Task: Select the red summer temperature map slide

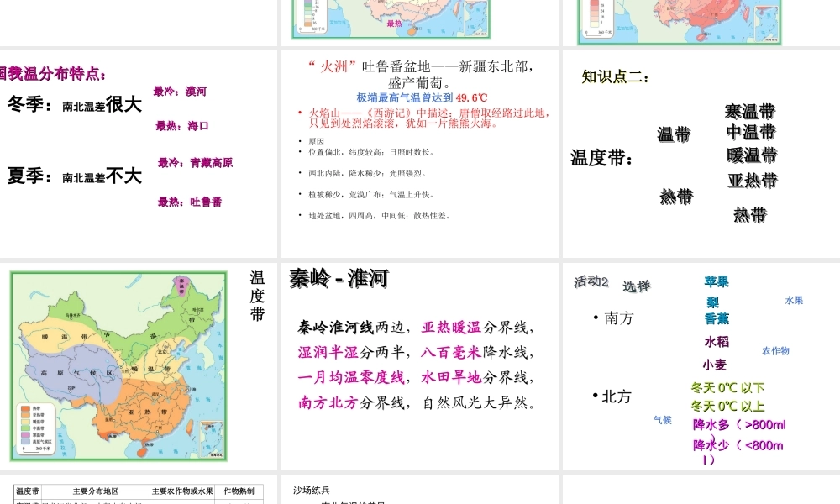Action: [701, 22]
